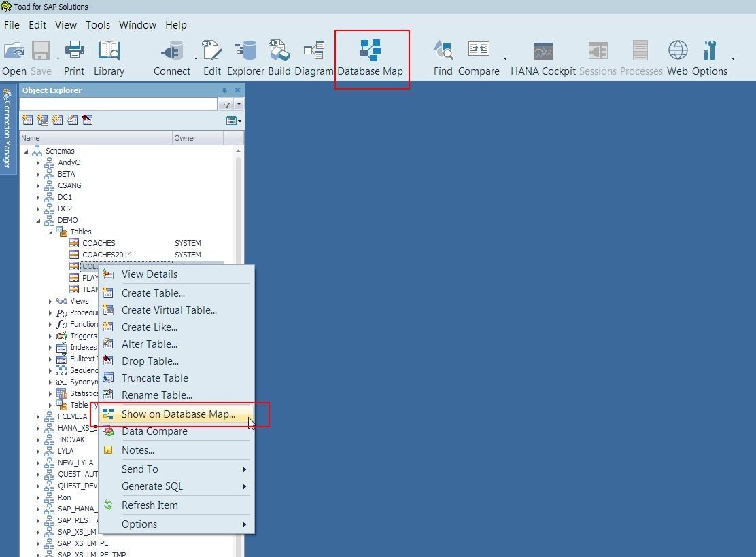Sort by the Owner column header
756x557 pixels.
pyautogui.click(x=198, y=139)
